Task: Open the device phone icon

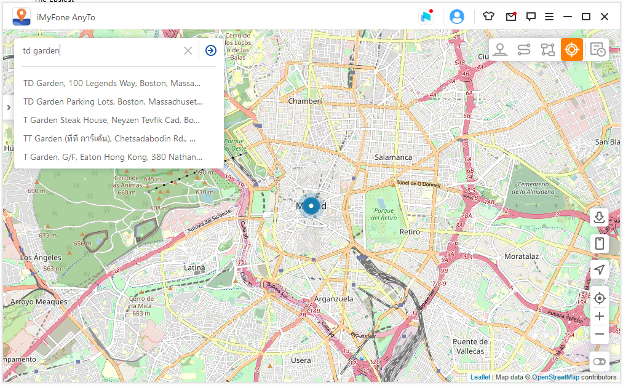Action: pyautogui.click(x=599, y=244)
